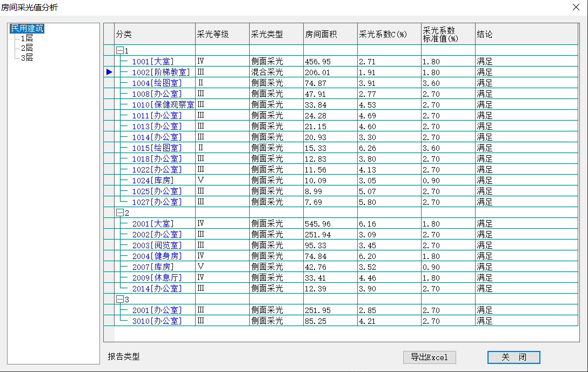Collapse floor group 1 in the table
The height and width of the screenshot is (372, 588).
tap(119, 50)
